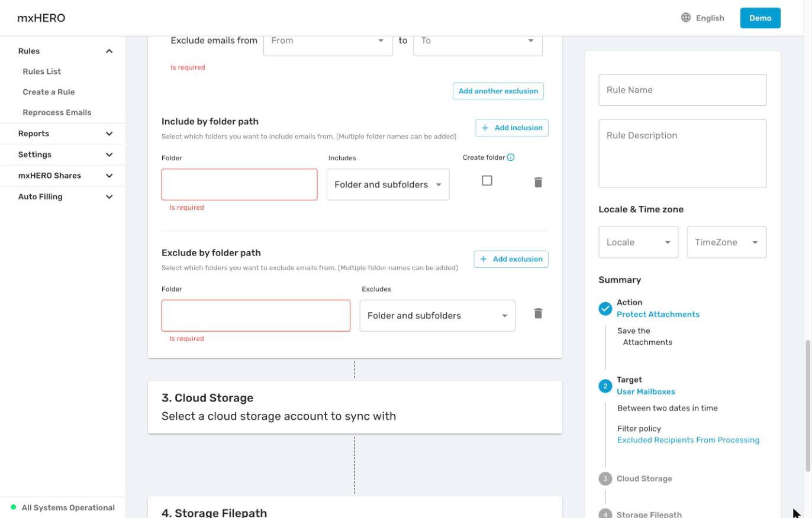This screenshot has width=812, height=518.
Task: Open the TimeZone dropdown
Action: tap(727, 242)
